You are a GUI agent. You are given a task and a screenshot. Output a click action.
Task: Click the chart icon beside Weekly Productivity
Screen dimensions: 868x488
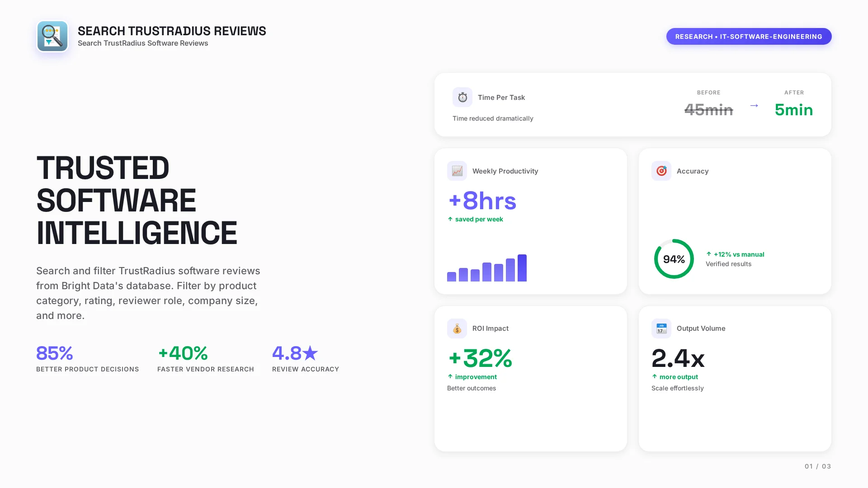pyautogui.click(x=457, y=171)
